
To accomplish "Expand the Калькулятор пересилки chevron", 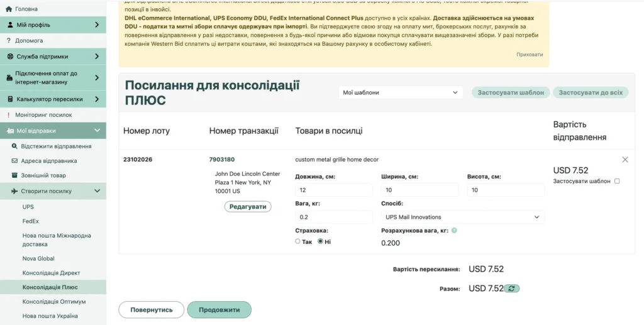I will [97, 99].
